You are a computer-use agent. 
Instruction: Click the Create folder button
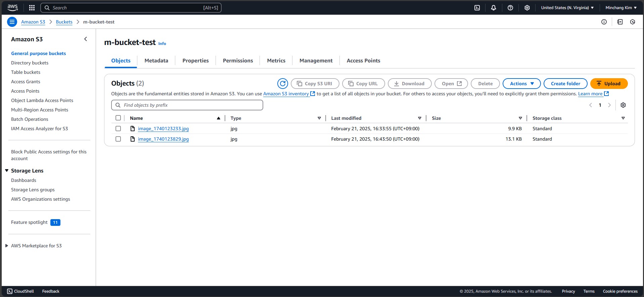click(x=565, y=84)
